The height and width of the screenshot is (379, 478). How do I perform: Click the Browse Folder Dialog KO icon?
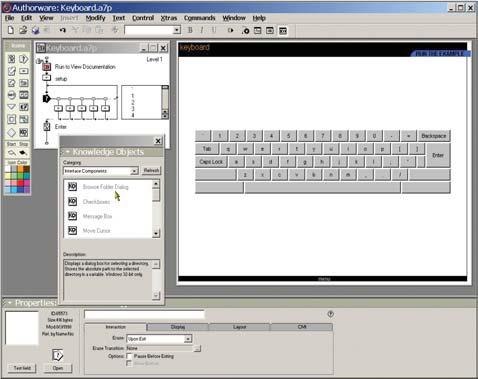(x=72, y=186)
